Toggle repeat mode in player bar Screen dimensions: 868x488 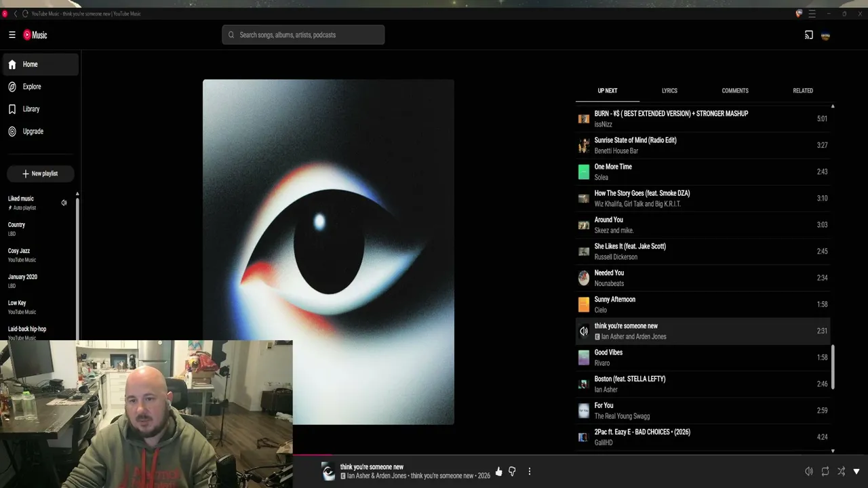[x=825, y=472]
